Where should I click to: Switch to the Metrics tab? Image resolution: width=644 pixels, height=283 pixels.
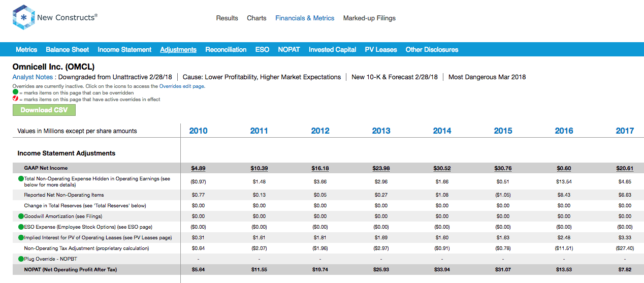26,49
